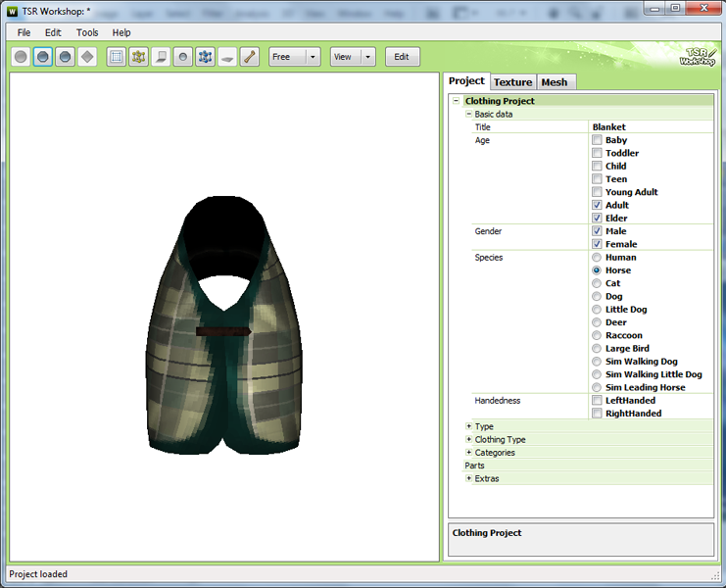Uncheck the Elder age checkbox
Viewport: 726px width, 588px height.
coord(597,219)
